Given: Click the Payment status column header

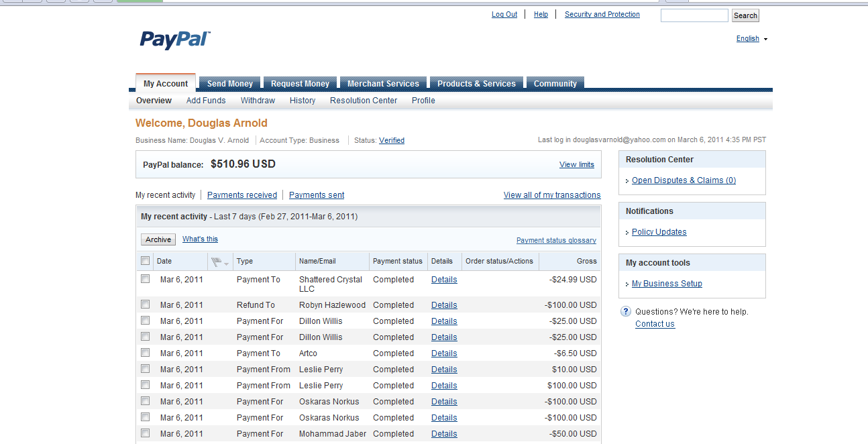Looking at the screenshot, I should [x=398, y=261].
